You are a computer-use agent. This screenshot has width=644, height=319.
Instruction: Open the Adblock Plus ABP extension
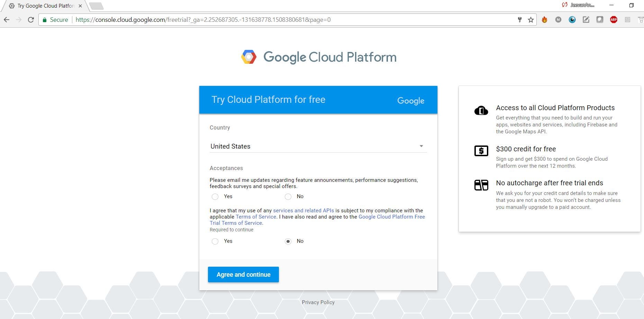pos(614,20)
